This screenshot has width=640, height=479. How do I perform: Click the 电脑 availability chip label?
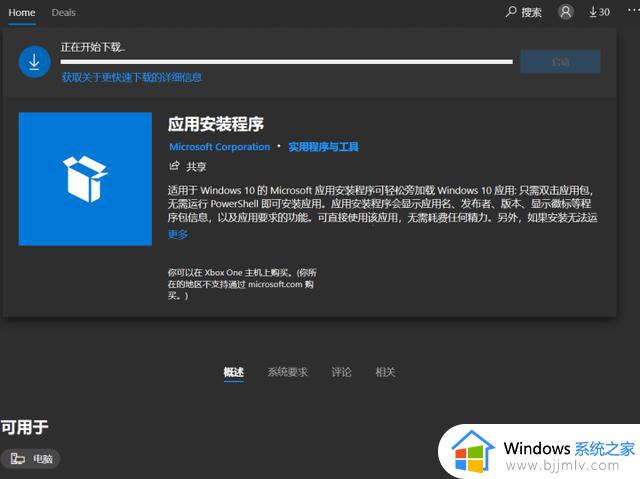pos(43,459)
